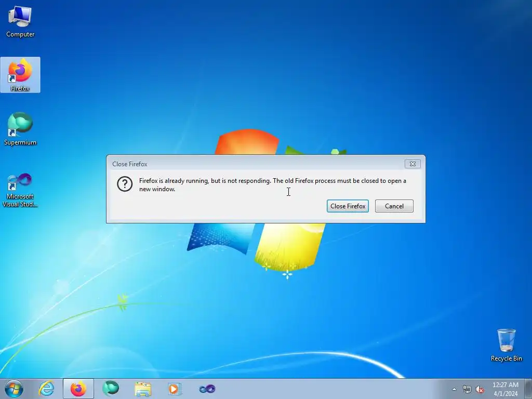This screenshot has height=399, width=532.
Task: Click the question mark dialog icon
Action: (x=125, y=184)
